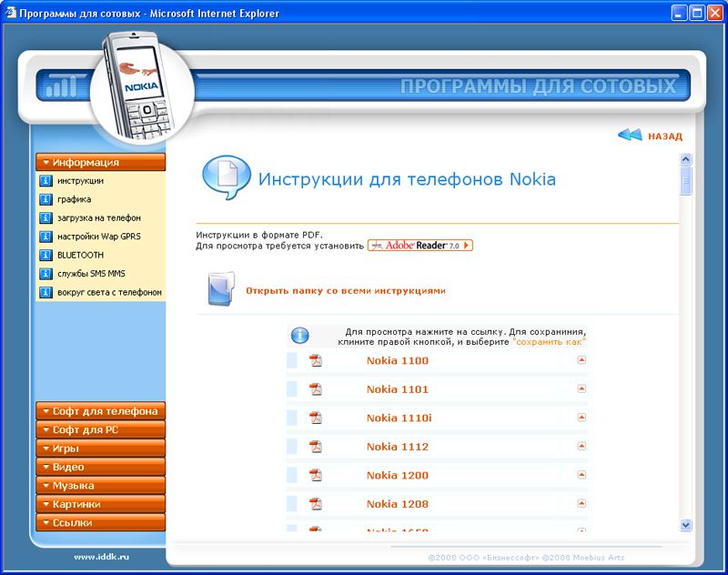Open the Nokia 1110i manual link

[x=399, y=419]
